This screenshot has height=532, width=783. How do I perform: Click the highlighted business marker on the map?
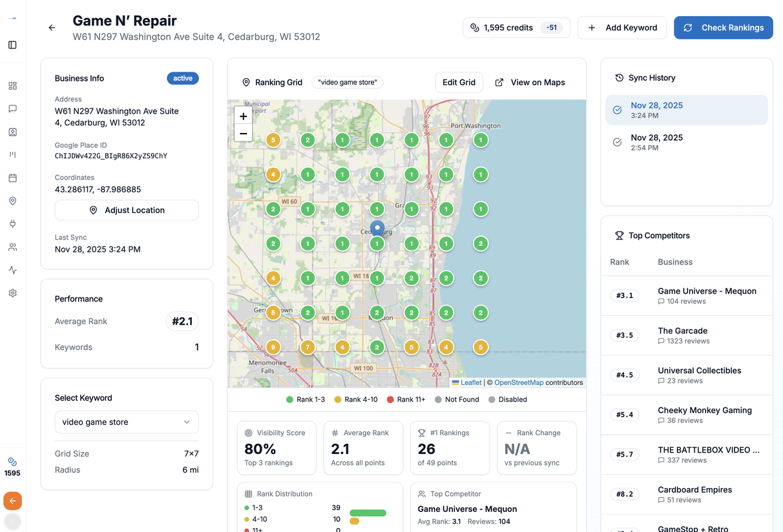tap(377, 228)
